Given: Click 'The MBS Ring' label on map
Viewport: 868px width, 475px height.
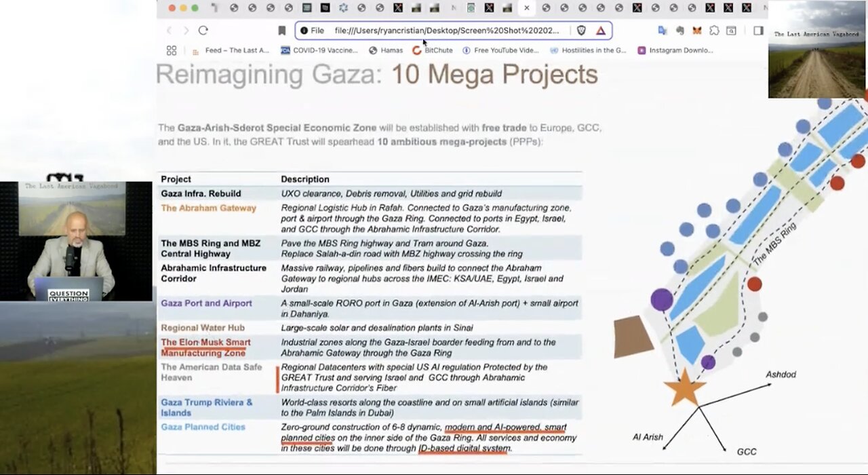Looking at the screenshot, I should pos(773,244).
